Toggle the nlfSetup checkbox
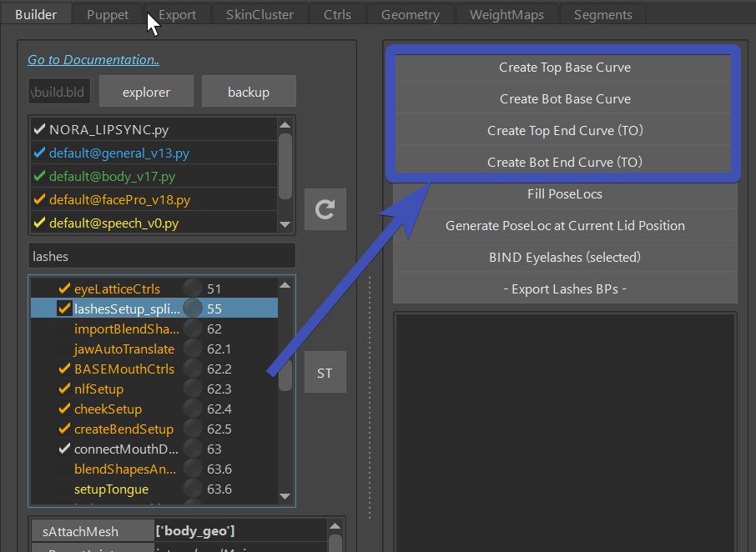756x552 pixels. 64,389
